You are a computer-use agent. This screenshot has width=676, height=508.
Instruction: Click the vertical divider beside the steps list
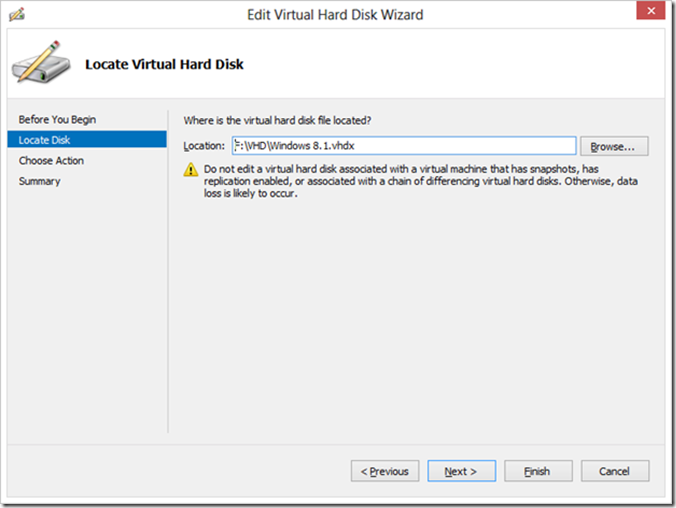pyautogui.click(x=168, y=270)
